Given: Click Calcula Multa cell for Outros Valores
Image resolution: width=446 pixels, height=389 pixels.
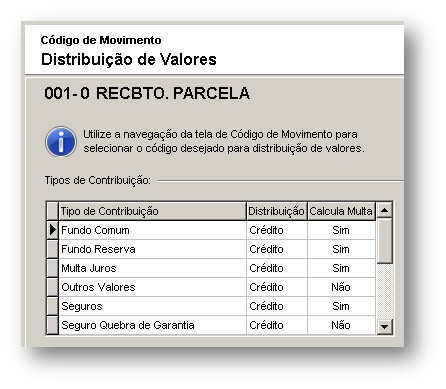Looking at the screenshot, I should (341, 287).
